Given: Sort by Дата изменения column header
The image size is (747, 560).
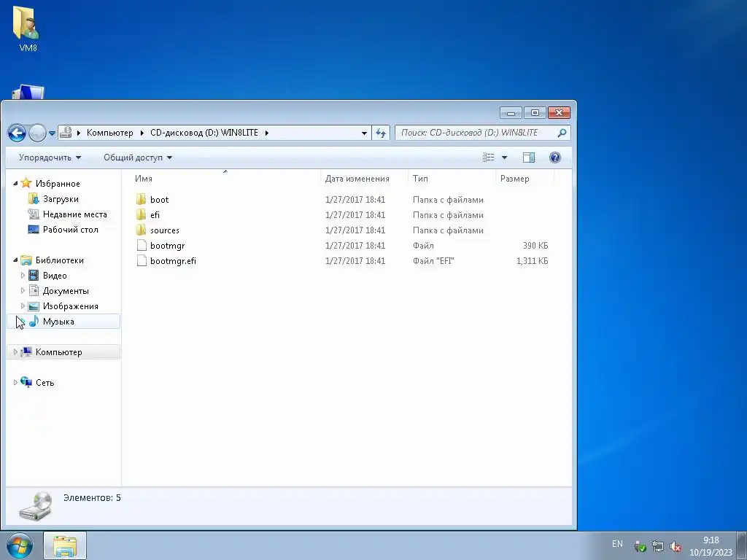Looking at the screenshot, I should point(357,179).
